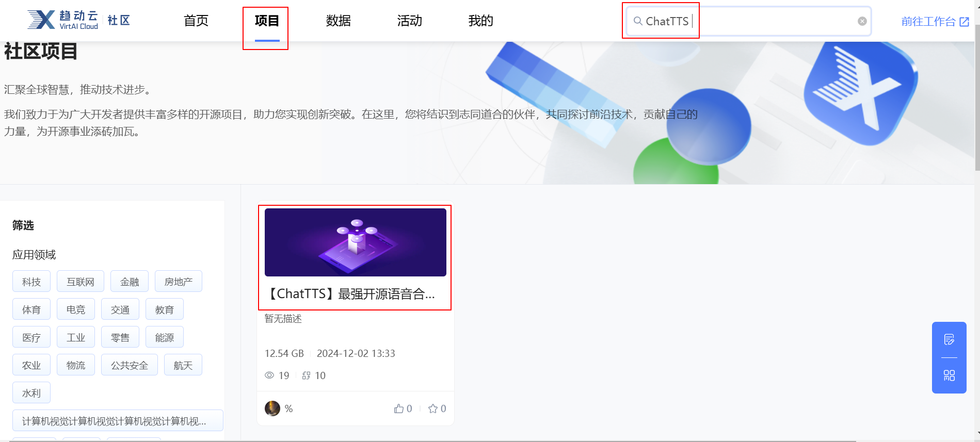This screenshot has width=980, height=442.
Task: Open the grid icon on floating panel
Action: [x=949, y=375]
